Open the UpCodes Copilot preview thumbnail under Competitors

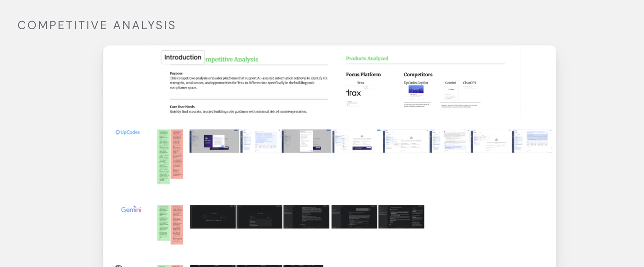(x=416, y=93)
